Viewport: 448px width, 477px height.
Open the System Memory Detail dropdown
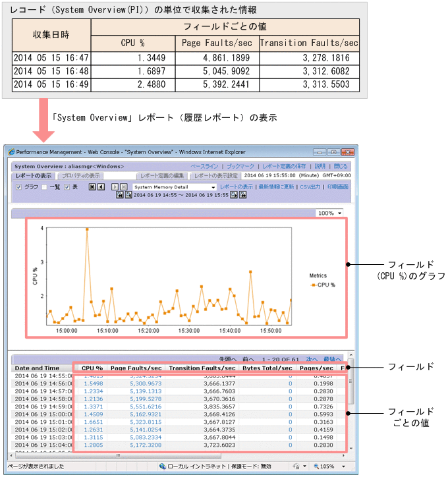pyautogui.click(x=175, y=187)
